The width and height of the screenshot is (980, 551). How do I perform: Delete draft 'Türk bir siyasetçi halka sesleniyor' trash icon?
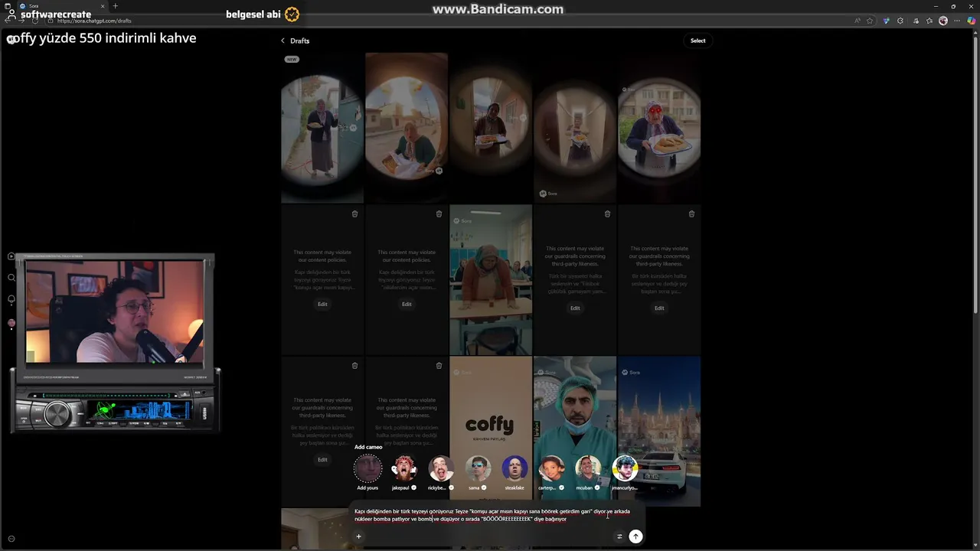click(607, 214)
